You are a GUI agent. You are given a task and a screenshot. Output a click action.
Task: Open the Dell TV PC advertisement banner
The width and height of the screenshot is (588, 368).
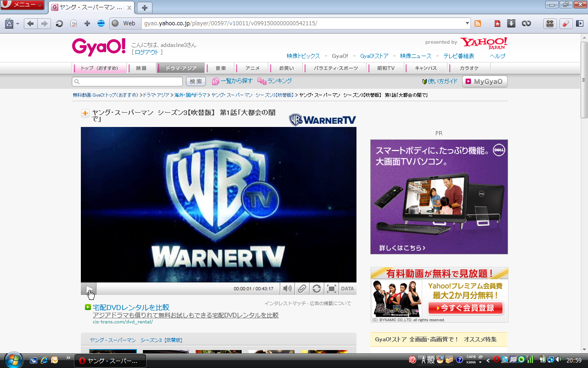[x=439, y=197]
